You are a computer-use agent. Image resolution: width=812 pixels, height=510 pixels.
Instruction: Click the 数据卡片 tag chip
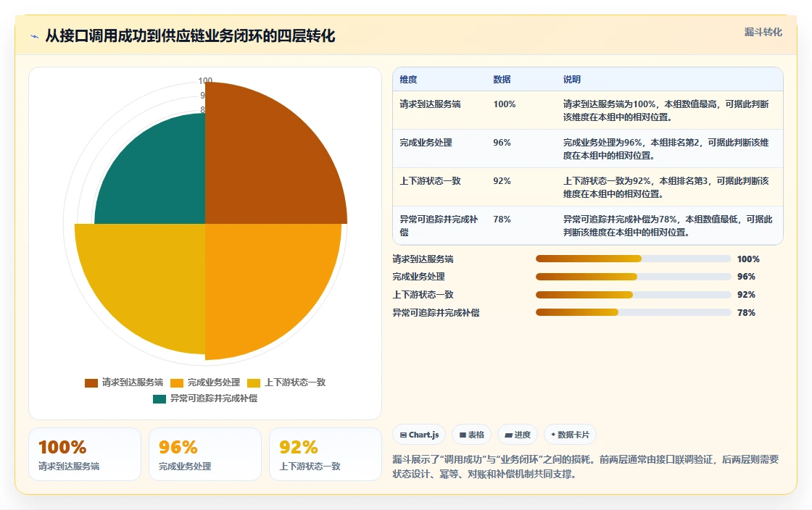point(570,435)
